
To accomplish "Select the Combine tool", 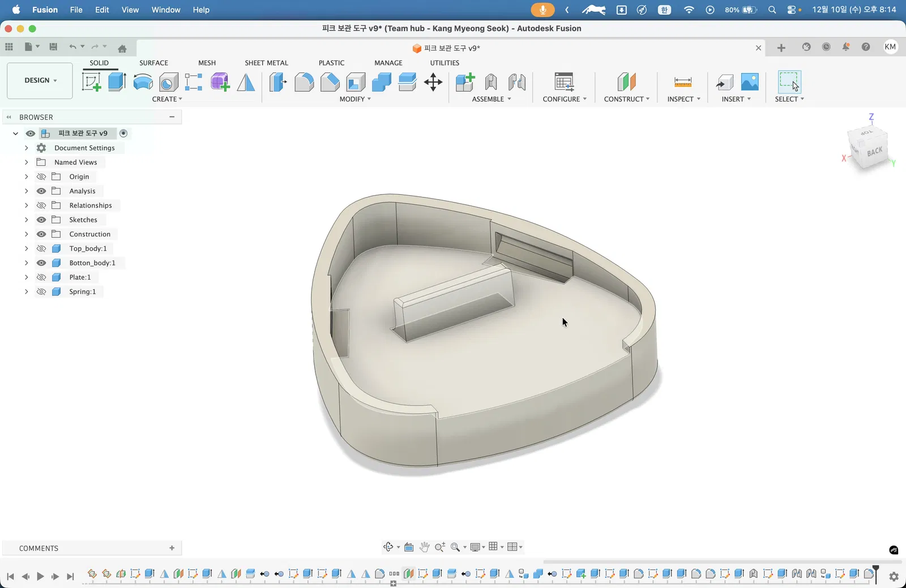I will pyautogui.click(x=382, y=82).
